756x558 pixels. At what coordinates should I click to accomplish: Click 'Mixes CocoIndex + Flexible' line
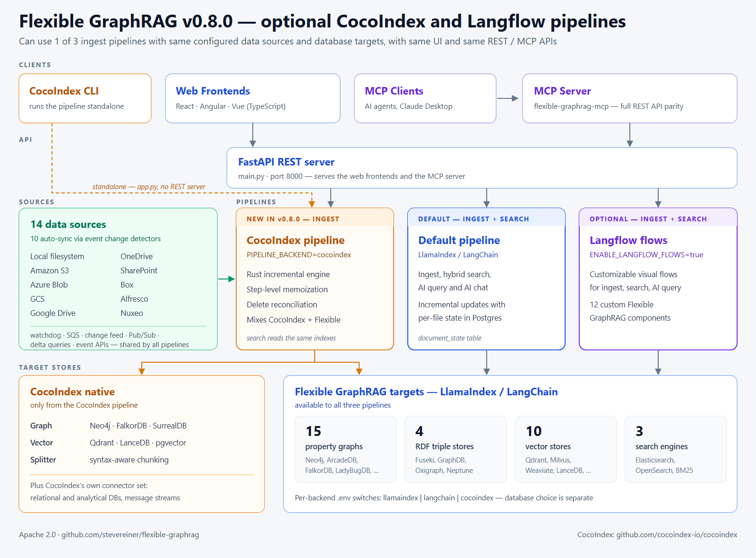click(293, 320)
